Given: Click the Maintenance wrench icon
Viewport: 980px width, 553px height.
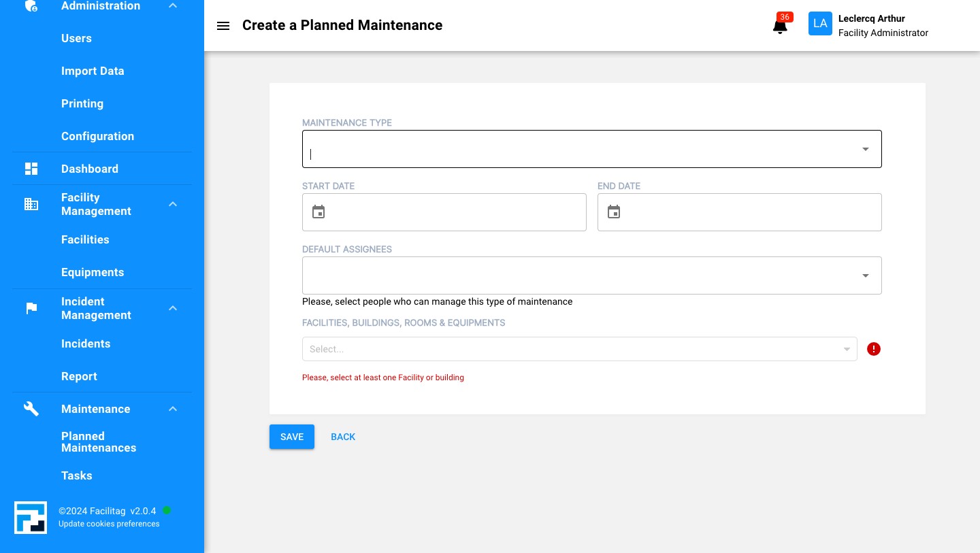Looking at the screenshot, I should [x=31, y=409].
